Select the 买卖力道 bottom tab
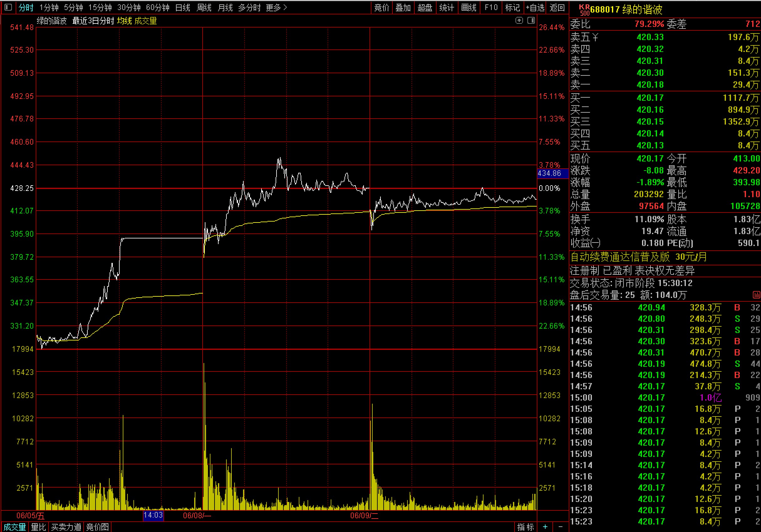This screenshot has height=532, width=761. (x=66, y=527)
